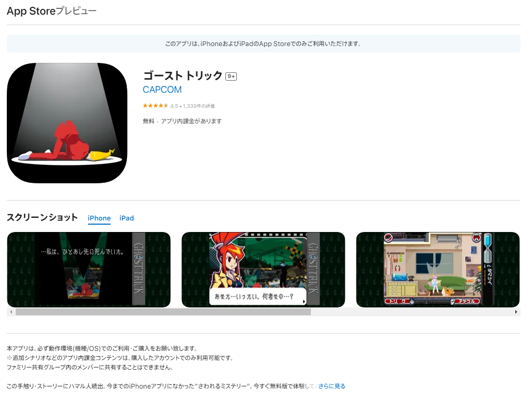Switch to the iPad screenshots tab
The image size is (532, 409).
(x=126, y=218)
